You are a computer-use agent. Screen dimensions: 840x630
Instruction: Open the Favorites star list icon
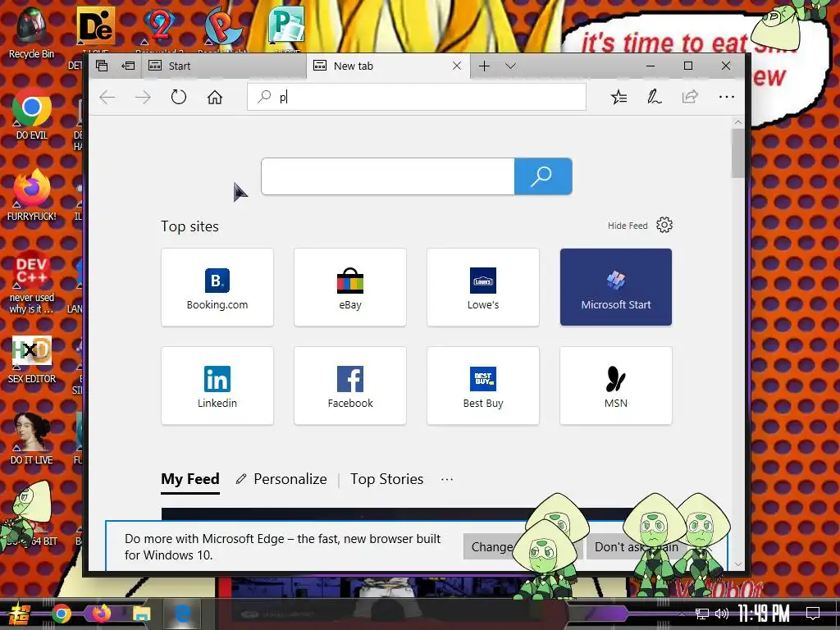[619, 97]
